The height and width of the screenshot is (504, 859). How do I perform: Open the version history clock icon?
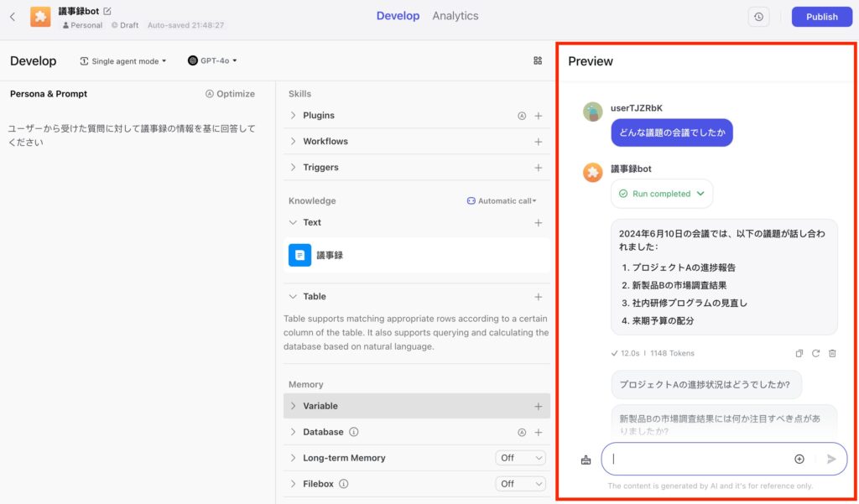(x=758, y=17)
